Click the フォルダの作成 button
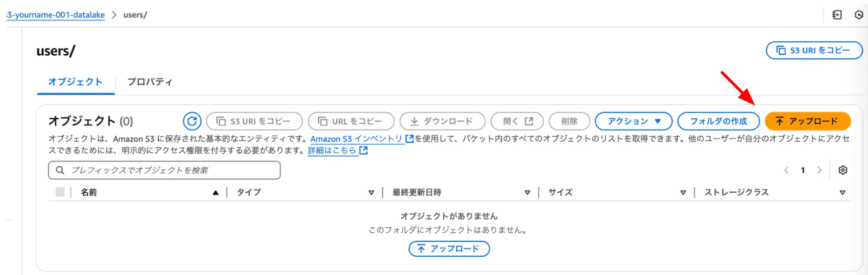The width and height of the screenshot is (868, 275). (x=718, y=121)
